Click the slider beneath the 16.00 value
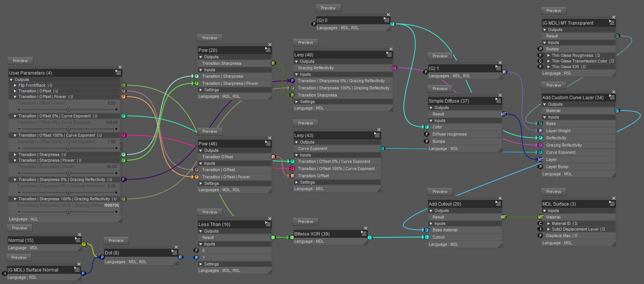 (68, 173)
